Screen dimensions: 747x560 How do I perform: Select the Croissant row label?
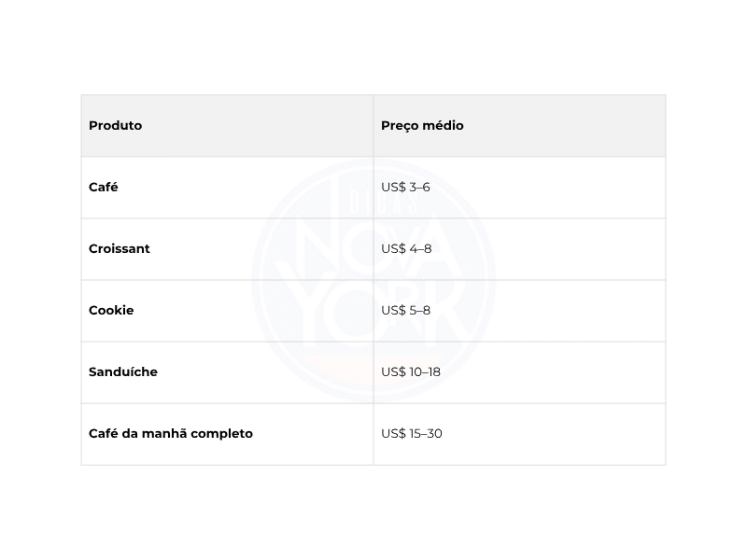120,248
